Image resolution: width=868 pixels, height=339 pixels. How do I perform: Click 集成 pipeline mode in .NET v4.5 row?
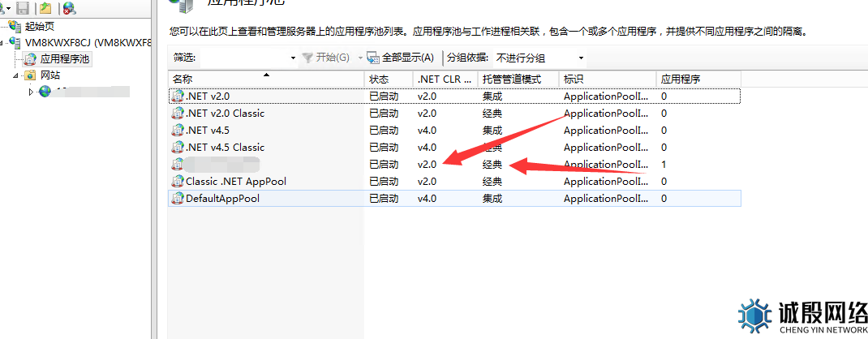[492, 131]
